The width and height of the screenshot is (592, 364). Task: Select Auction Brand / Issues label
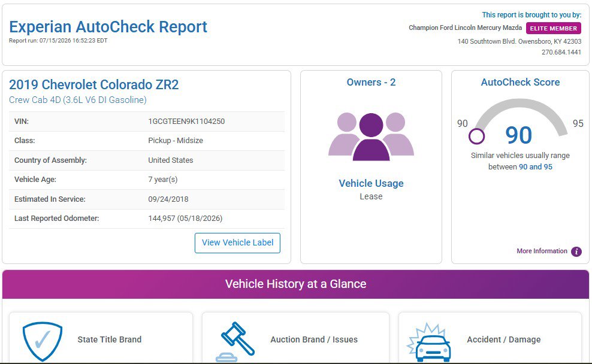pyautogui.click(x=314, y=339)
